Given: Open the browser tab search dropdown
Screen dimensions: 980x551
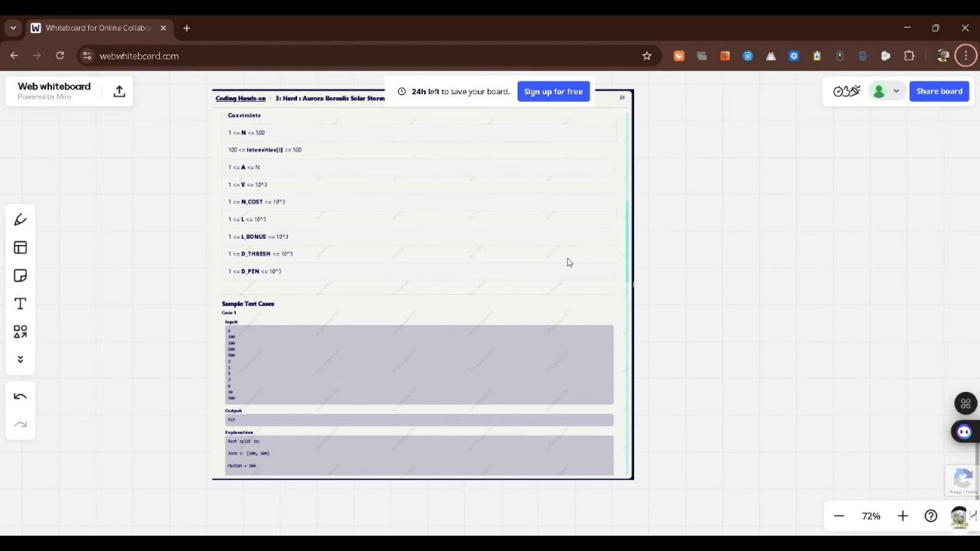Looking at the screenshot, I should pyautogui.click(x=13, y=28).
